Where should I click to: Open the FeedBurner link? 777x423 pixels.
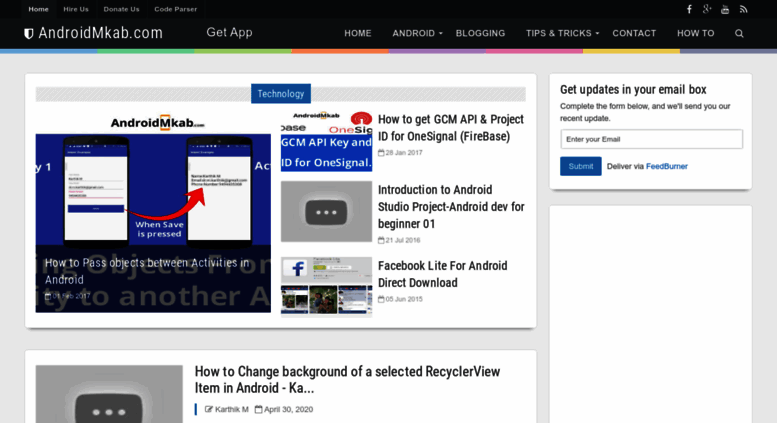tap(666, 166)
